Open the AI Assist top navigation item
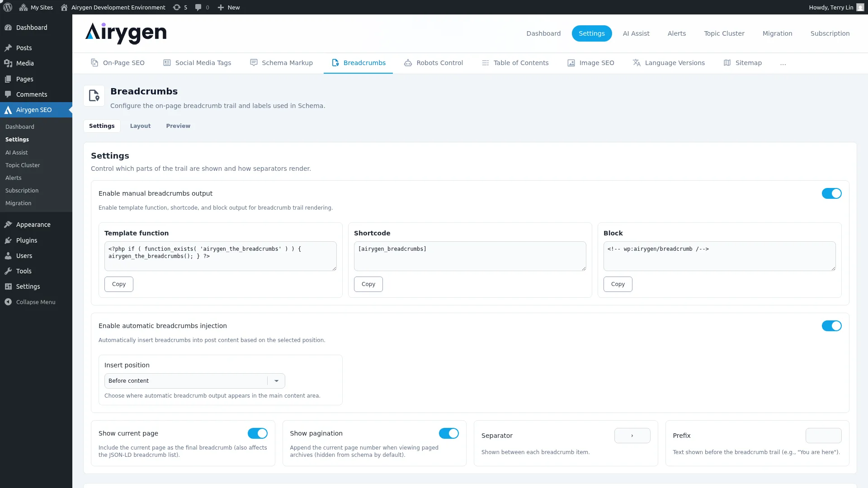The width and height of the screenshot is (868, 488). click(636, 33)
